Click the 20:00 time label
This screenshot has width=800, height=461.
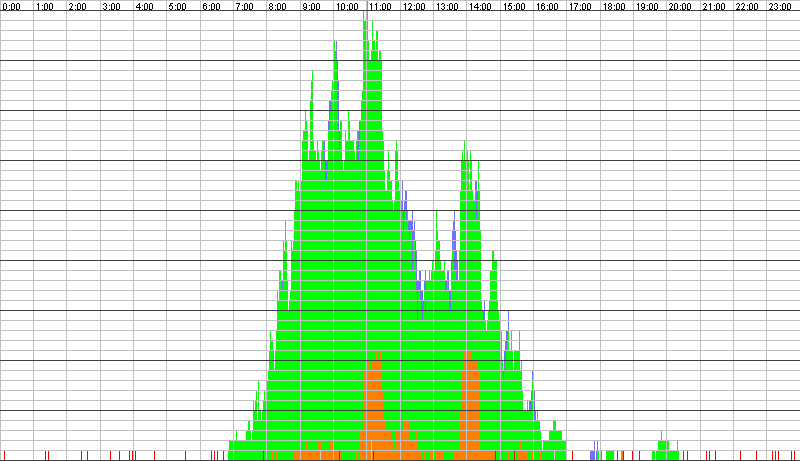681,7
